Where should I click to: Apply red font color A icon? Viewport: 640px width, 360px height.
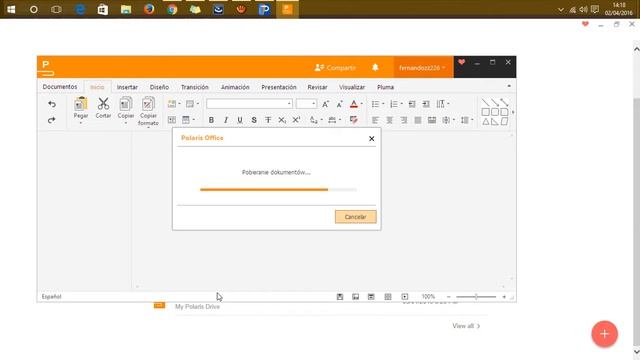pos(354,104)
